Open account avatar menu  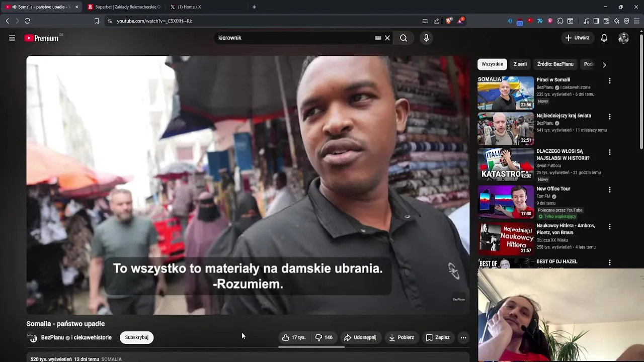623,38
